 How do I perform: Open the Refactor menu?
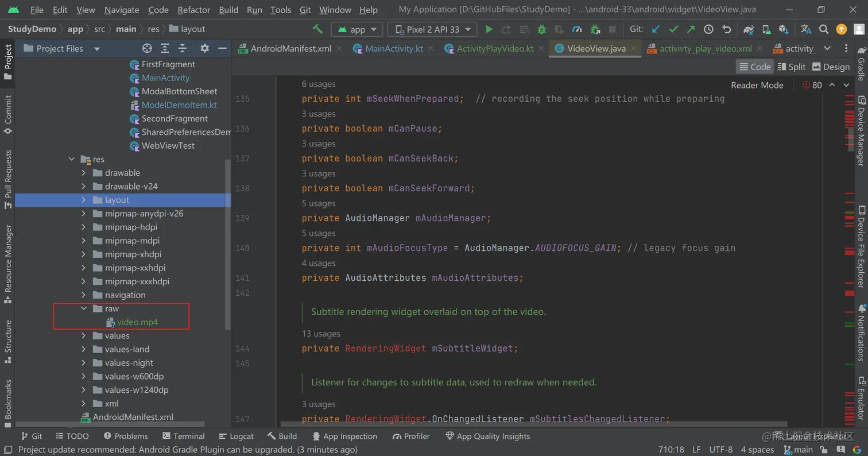click(193, 10)
